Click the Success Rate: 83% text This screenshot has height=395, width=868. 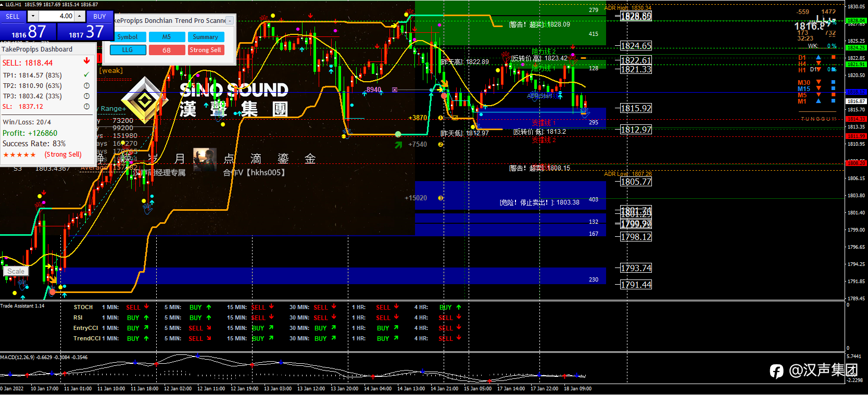(x=34, y=144)
